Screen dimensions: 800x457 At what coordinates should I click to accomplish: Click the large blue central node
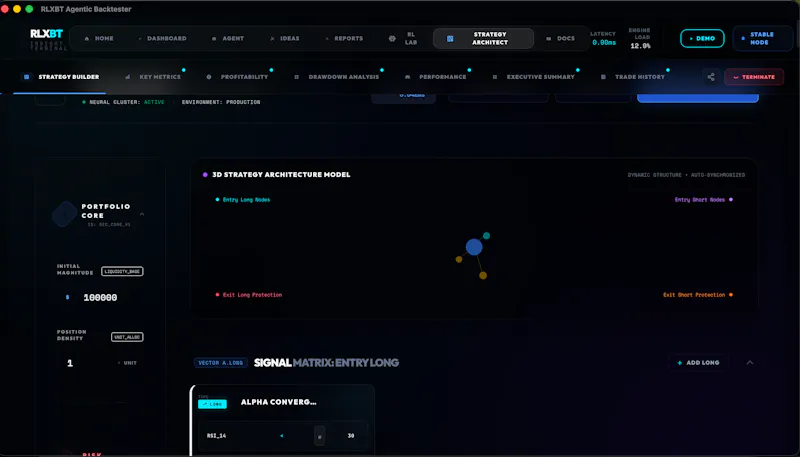coord(474,247)
